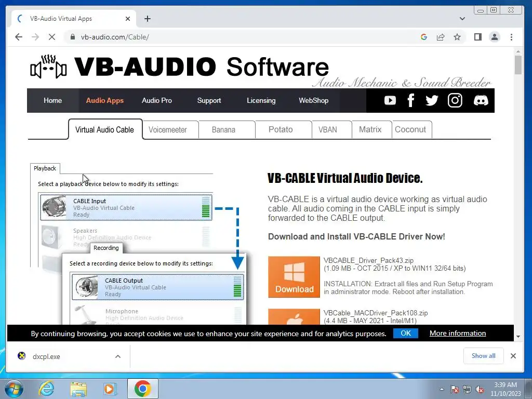532x399 pixels.
Task: Open the Audio Pro menu item
Action: (157, 100)
